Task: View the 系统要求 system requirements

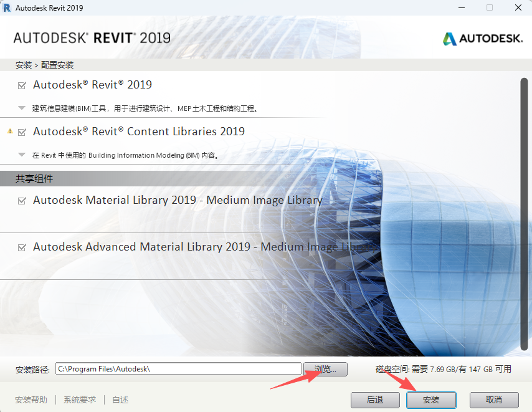Action: pyautogui.click(x=79, y=400)
